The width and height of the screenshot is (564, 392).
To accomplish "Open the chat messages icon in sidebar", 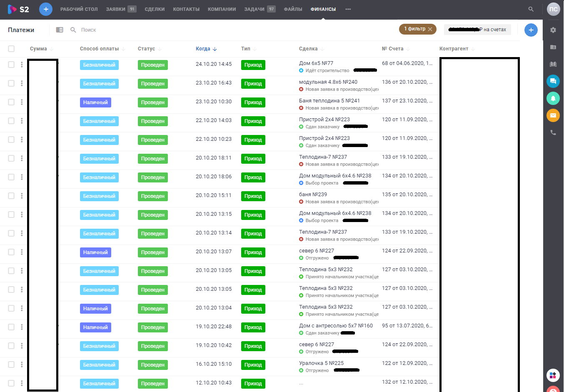I will click(x=553, y=81).
